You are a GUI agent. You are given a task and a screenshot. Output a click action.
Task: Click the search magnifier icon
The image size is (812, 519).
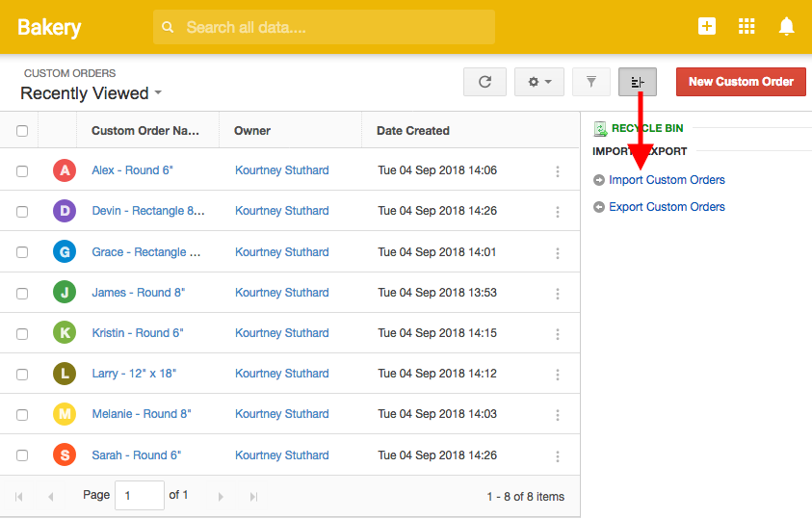coord(168,27)
